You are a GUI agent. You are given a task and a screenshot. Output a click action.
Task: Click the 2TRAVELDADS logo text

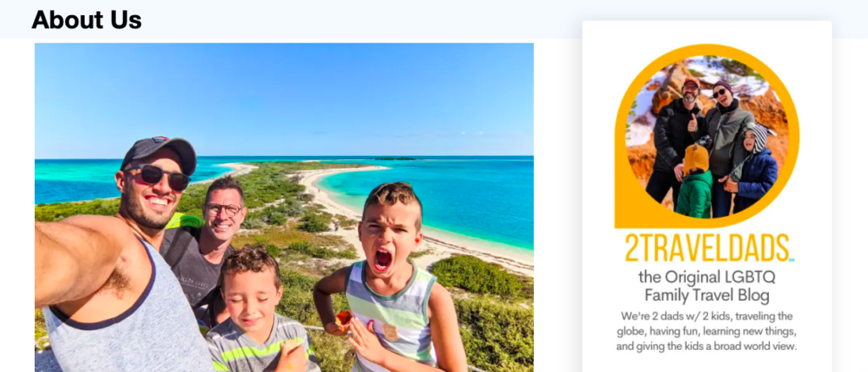click(x=707, y=248)
